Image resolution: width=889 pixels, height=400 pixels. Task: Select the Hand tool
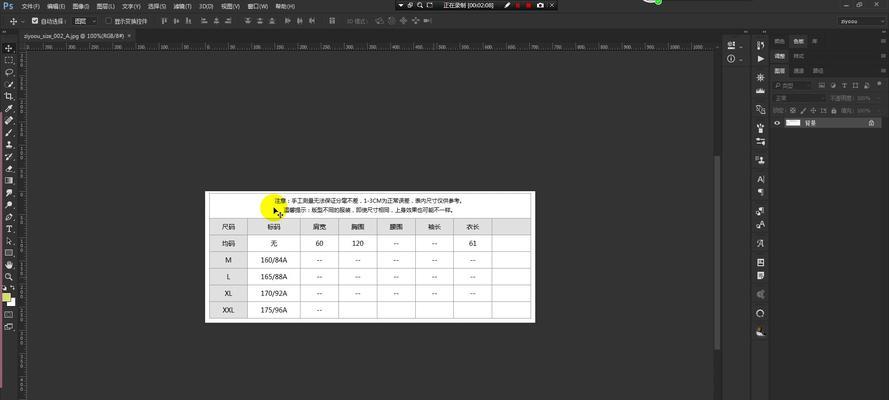[x=9, y=265]
